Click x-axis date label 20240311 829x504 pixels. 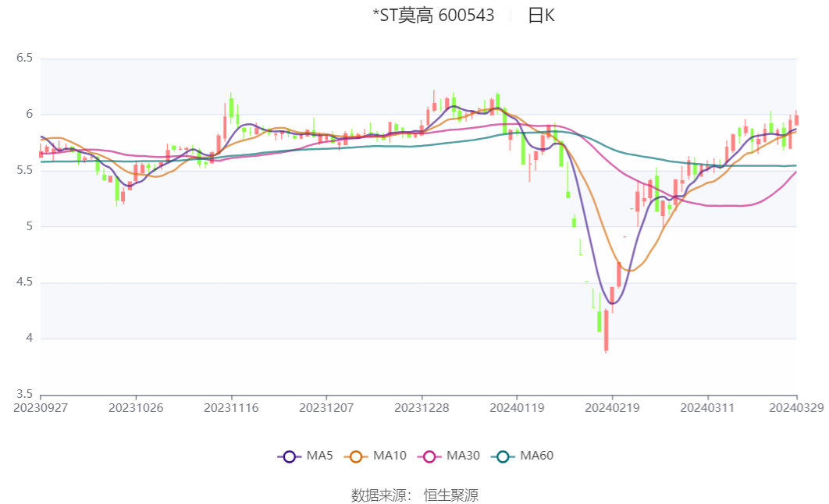pos(707,408)
